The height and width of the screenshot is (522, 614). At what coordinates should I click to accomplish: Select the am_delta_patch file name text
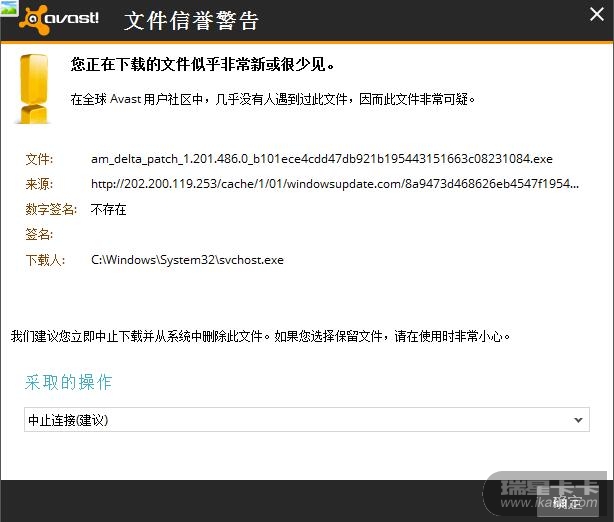tap(321, 159)
